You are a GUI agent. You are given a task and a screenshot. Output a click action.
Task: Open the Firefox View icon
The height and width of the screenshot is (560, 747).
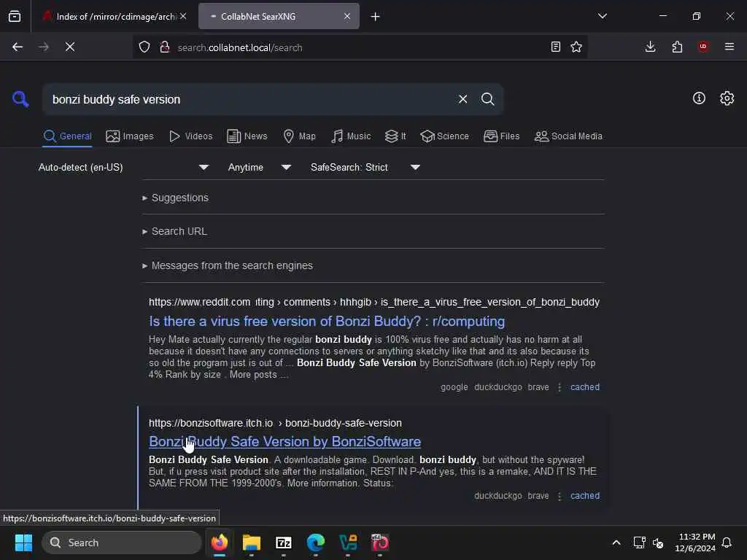15,16
